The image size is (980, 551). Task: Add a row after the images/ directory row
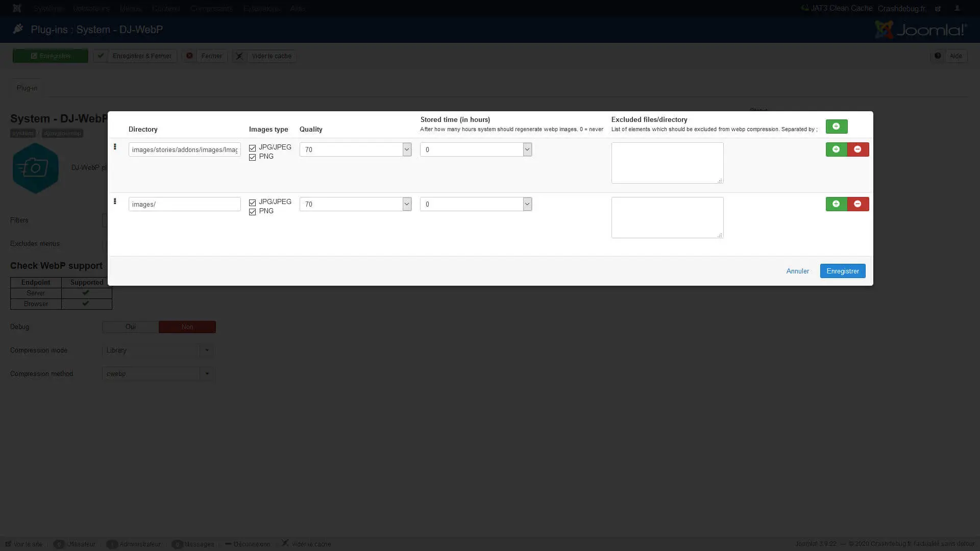tap(836, 204)
